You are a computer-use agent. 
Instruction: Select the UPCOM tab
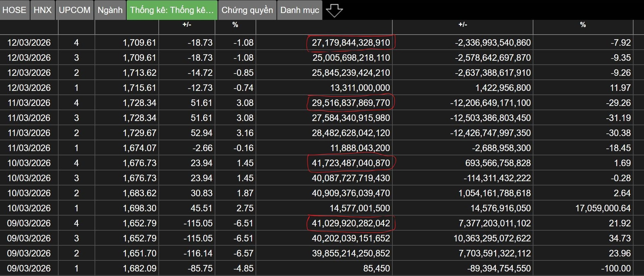[74, 10]
